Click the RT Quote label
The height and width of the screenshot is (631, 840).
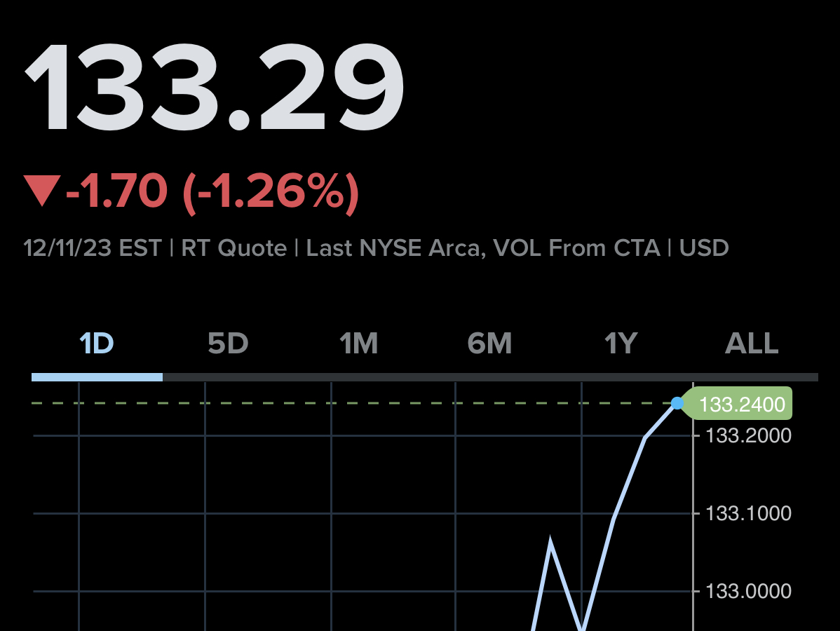pyautogui.click(x=234, y=248)
